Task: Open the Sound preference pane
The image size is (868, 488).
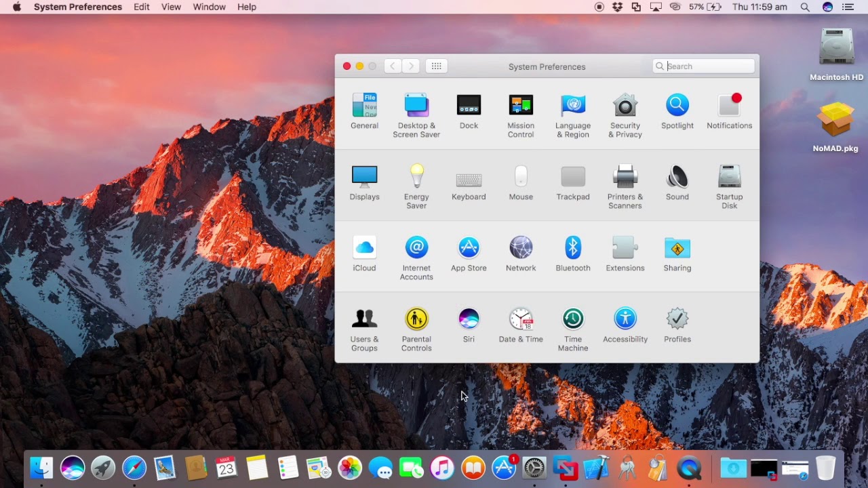Action: coord(677,182)
